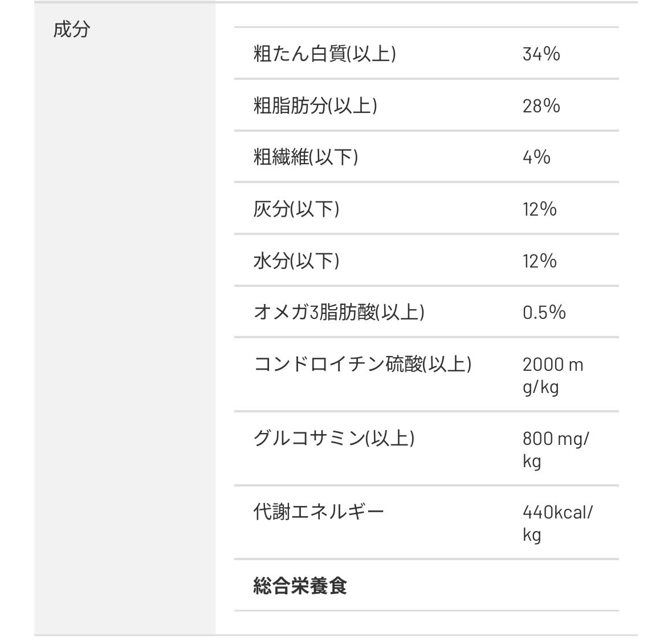Image resolution: width=672 pixels, height=644 pixels.
Task: Select the 粗脂肪分(以上) row label
Action: click(x=315, y=106)
